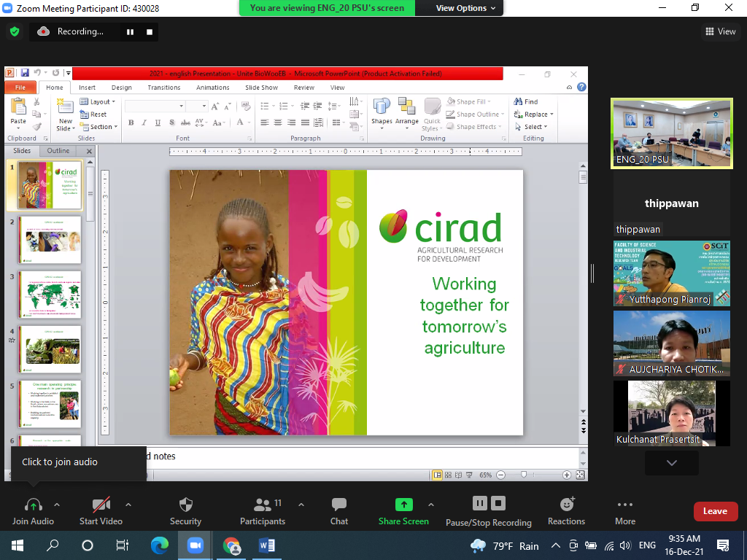Switch to the Design ribbon tab
747x560 pixels.
122,87
